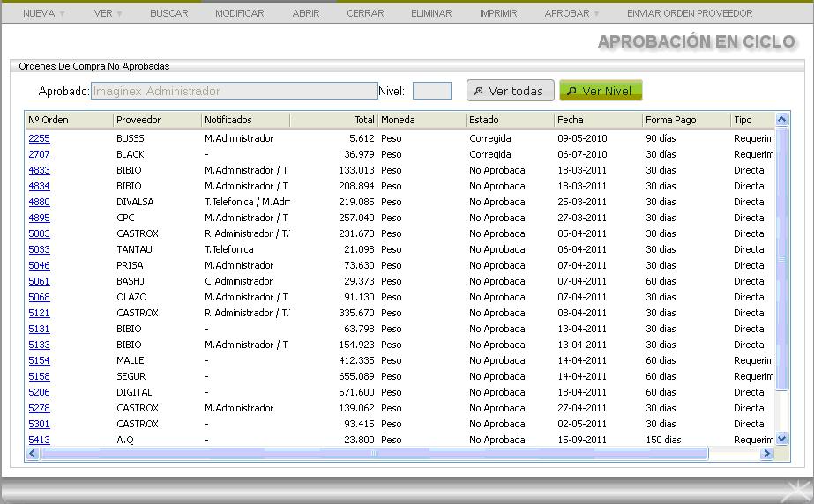Open order link 5003

(40, 233)
